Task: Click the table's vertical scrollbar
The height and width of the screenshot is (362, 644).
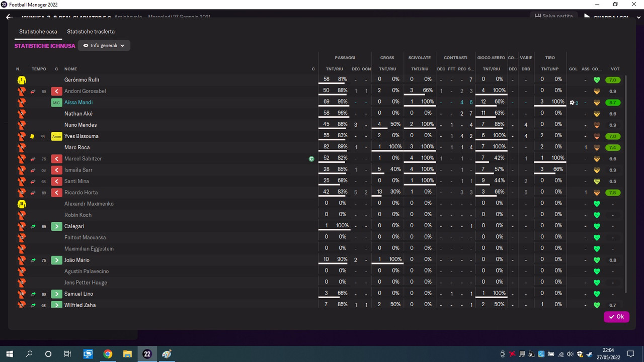Action: [626, 185]
